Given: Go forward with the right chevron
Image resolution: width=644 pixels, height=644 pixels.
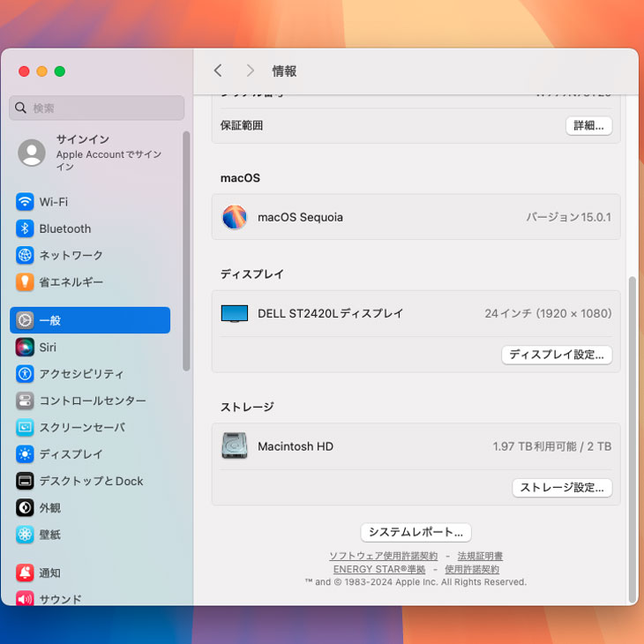Looking at the screenshot, I should [251, 71].
